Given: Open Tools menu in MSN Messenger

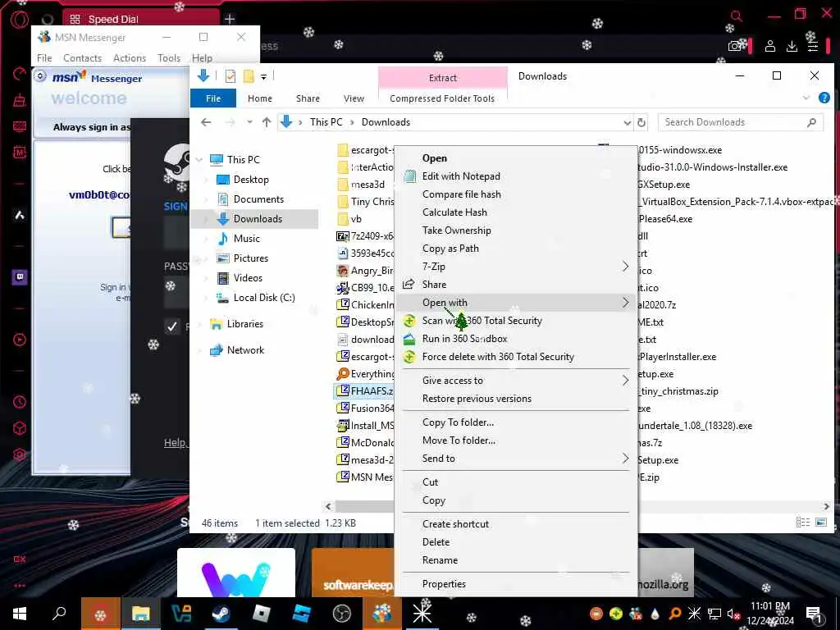Looking at the screenshot, I should click(x=169, y=58).
